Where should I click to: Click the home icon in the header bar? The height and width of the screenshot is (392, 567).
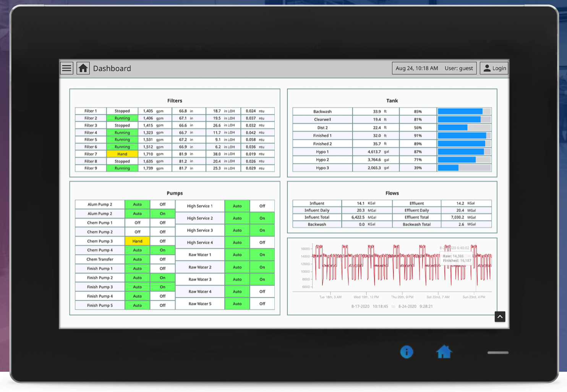(x=83, y=68)
